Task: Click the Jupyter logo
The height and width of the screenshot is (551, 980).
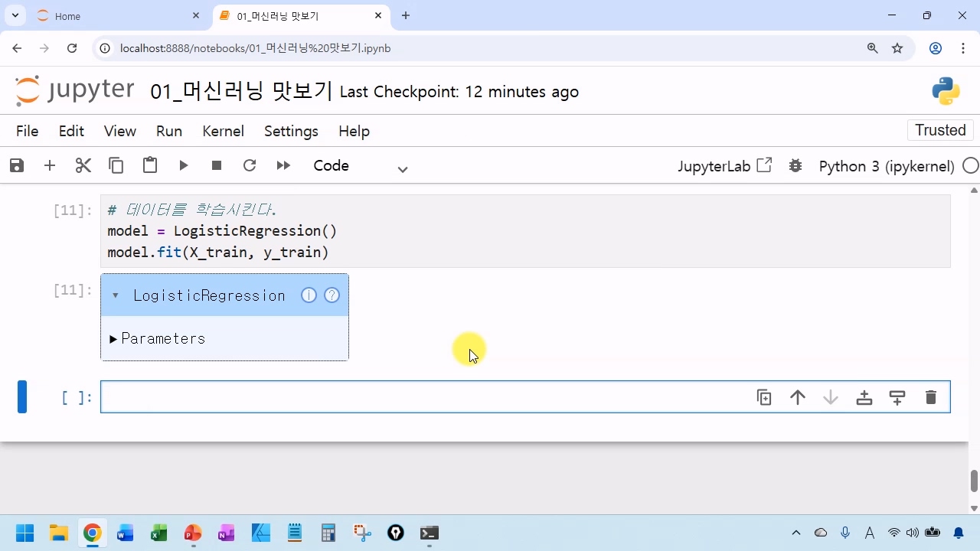Action: point(75,90)
